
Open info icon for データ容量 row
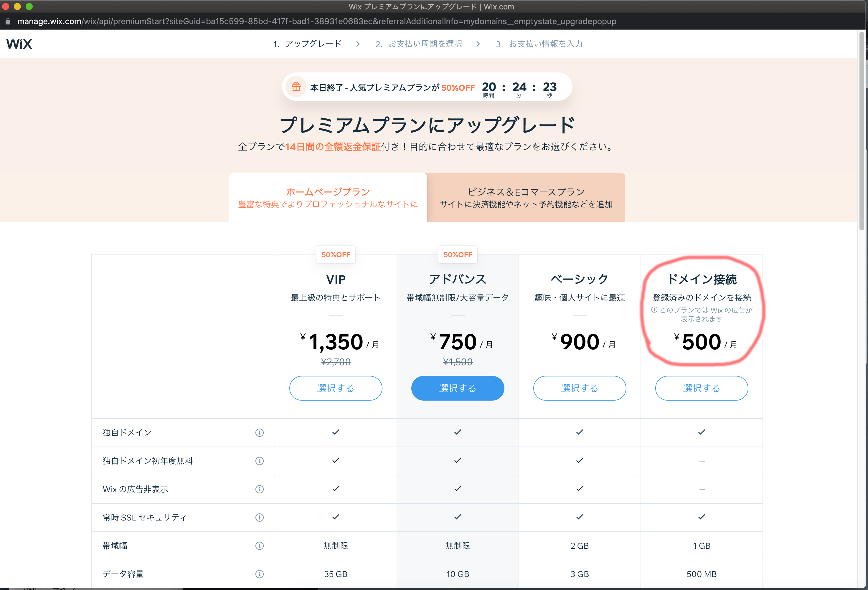click(260, 574)
